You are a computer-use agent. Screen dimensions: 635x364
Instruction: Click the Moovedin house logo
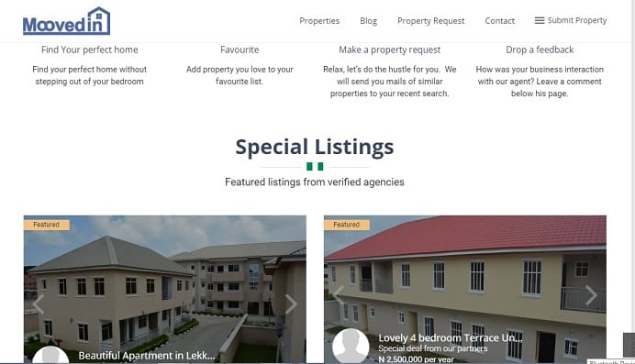(66, 21)
